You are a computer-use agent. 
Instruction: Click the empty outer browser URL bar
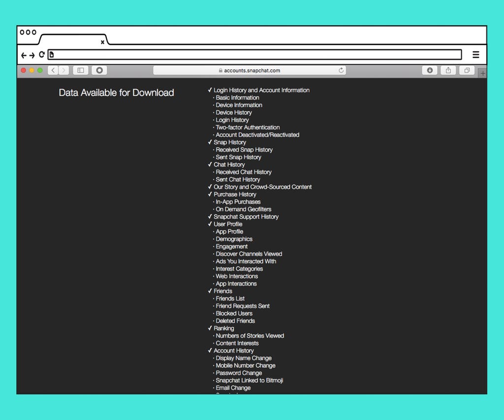coord(256,55)
